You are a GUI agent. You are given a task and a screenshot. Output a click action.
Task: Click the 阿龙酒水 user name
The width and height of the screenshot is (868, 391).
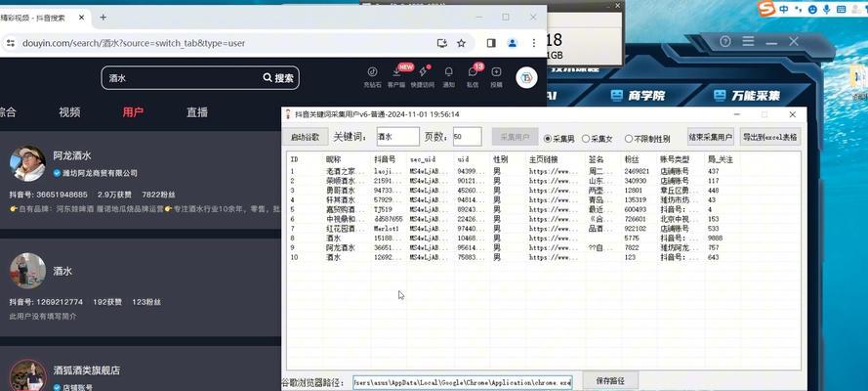click(72, 155)
